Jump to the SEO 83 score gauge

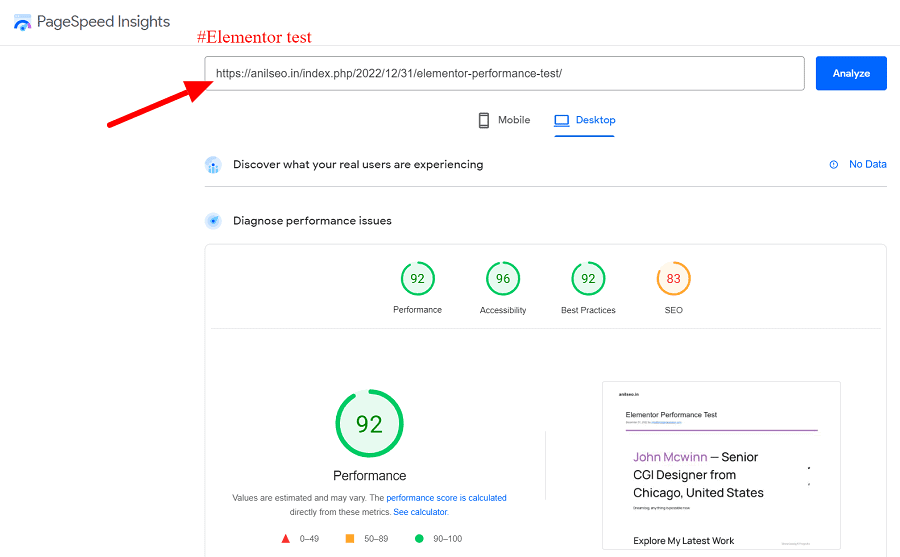pyautogui.click(x=673, y=278)
